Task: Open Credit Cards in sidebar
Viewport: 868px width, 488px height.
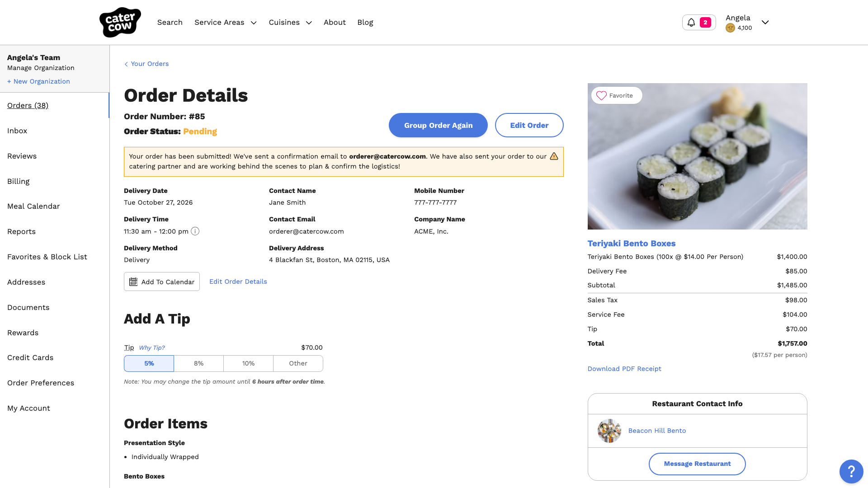Action: 30,357
